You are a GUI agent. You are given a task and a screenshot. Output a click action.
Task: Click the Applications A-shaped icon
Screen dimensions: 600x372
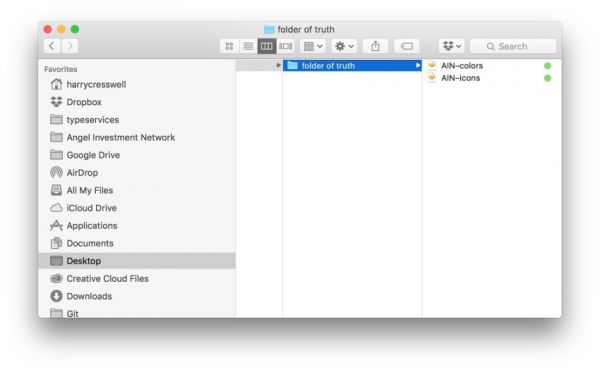click(56, 225)
